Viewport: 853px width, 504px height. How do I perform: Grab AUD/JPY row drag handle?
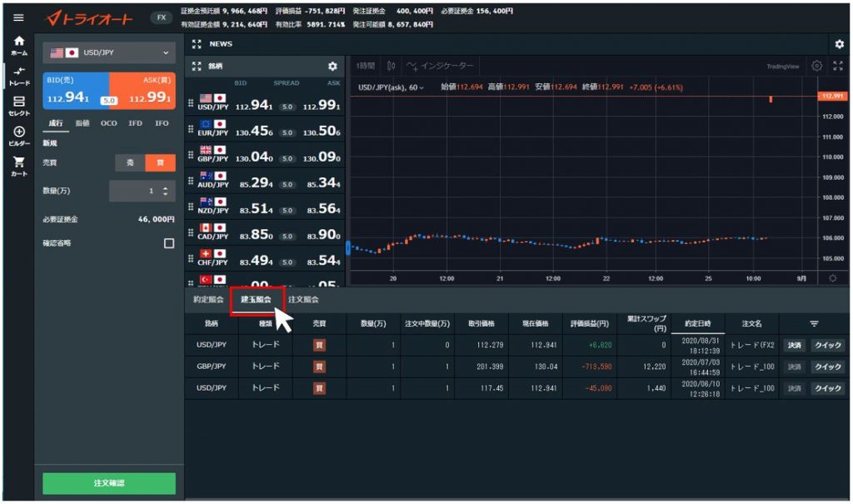tap(191, 180)
